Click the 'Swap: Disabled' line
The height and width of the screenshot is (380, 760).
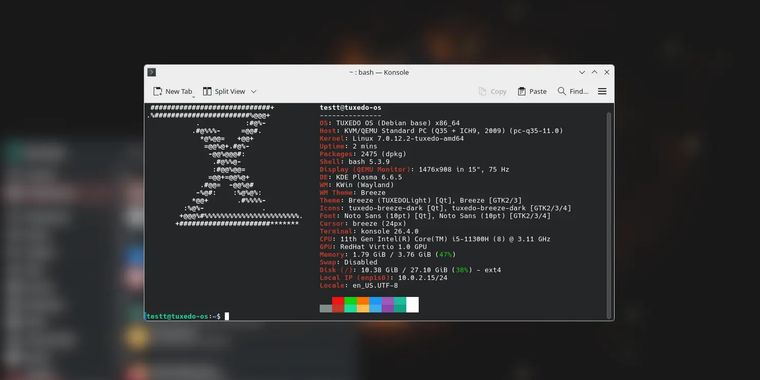[x=348, y=263]
